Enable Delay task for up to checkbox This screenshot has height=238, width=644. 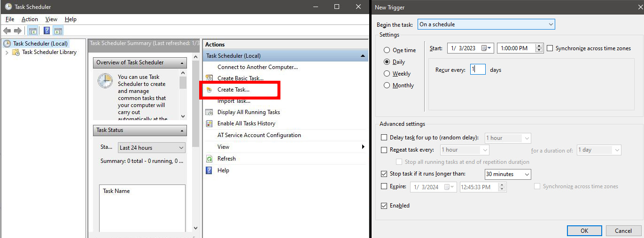pyautogui.click(x=384, y=138)
